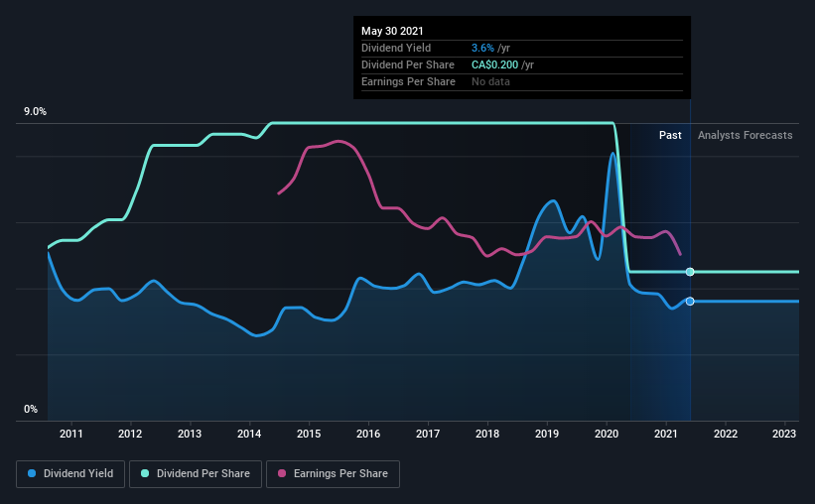
Task: Click the CA$0.200 value in tooltip
Action: 494,64
